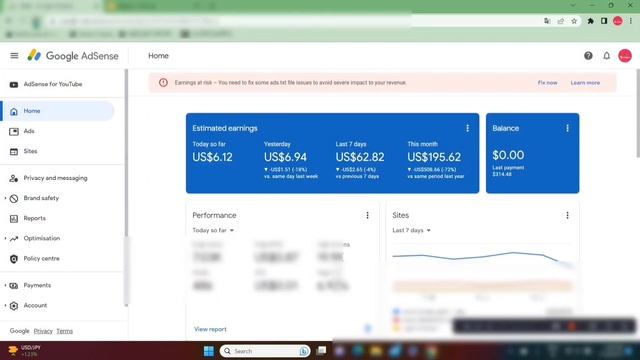Open Chrome three-dot menu
Screen dimensions: 640x360
click(x=631, y=21)
